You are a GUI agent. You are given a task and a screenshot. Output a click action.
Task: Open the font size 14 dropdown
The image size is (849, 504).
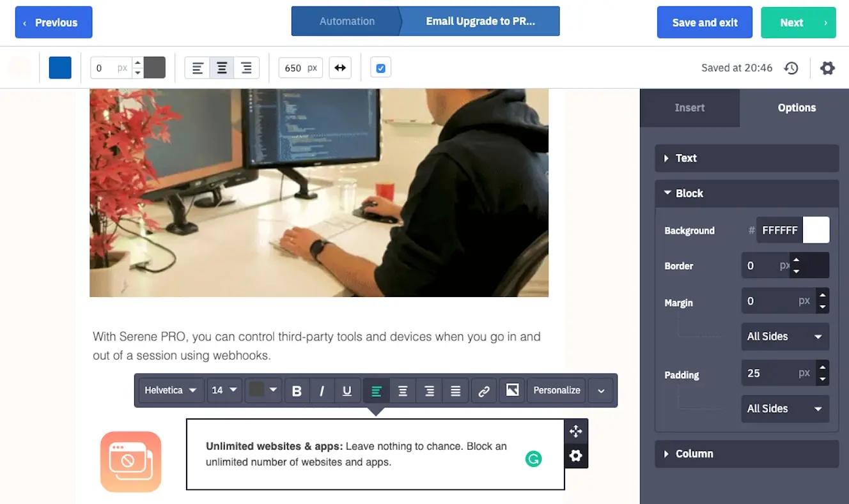tap(224, 390)
